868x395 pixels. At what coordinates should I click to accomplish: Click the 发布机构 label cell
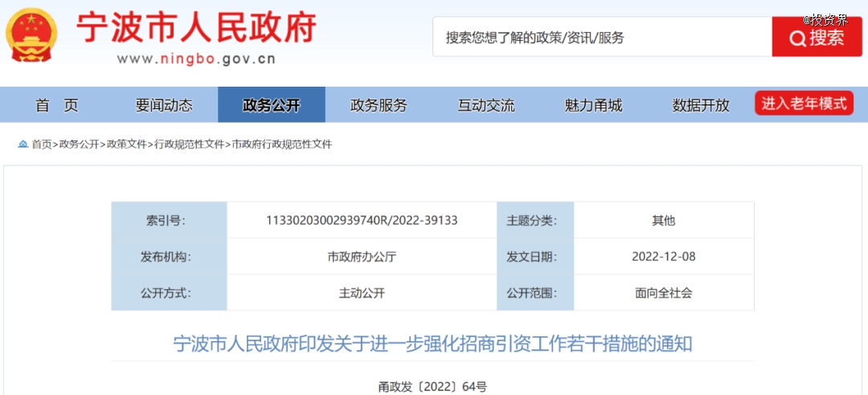click(x=170, y=257)
